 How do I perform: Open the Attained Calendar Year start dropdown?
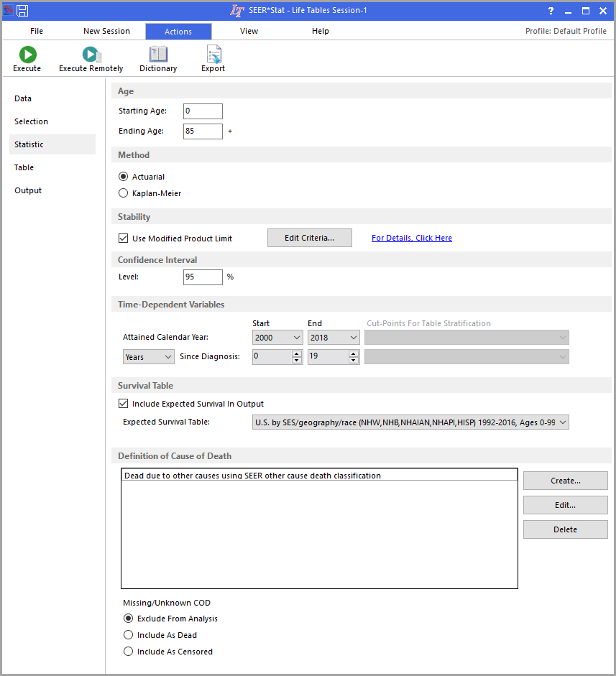point(295,337)
